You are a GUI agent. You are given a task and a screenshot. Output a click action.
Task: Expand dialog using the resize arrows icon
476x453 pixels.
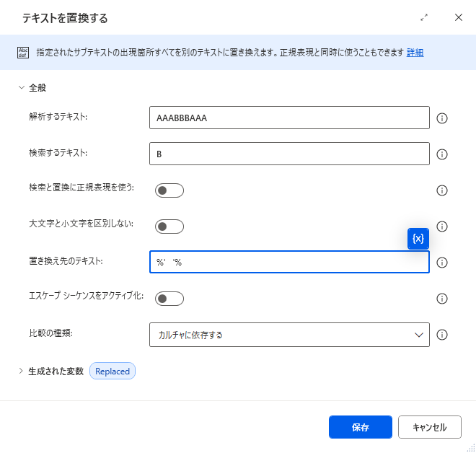point(424,17)
